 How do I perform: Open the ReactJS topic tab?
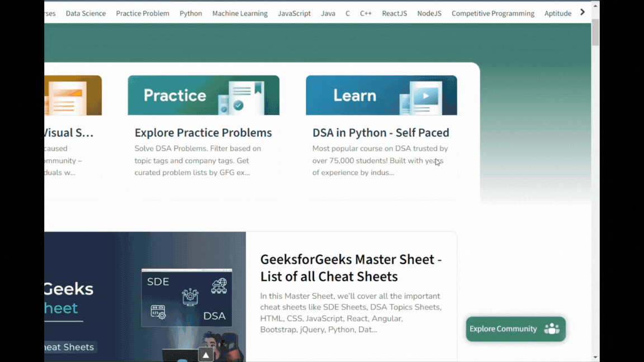[394, 13]
